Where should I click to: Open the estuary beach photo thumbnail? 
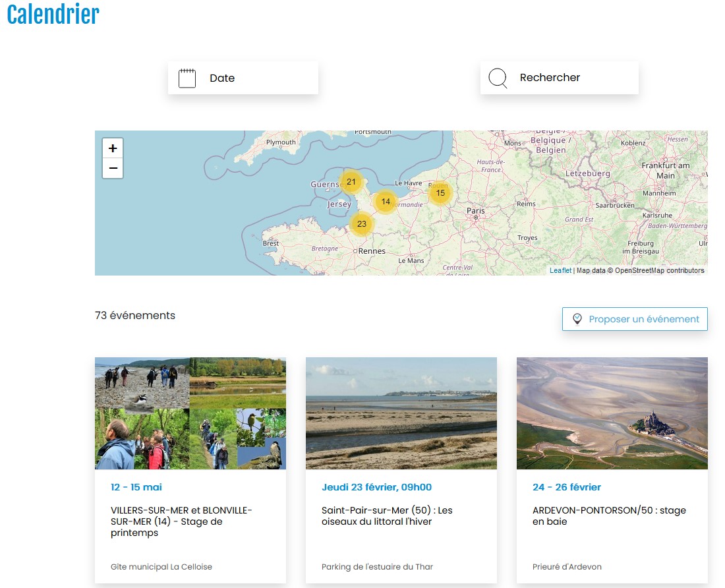click(401, 413)
